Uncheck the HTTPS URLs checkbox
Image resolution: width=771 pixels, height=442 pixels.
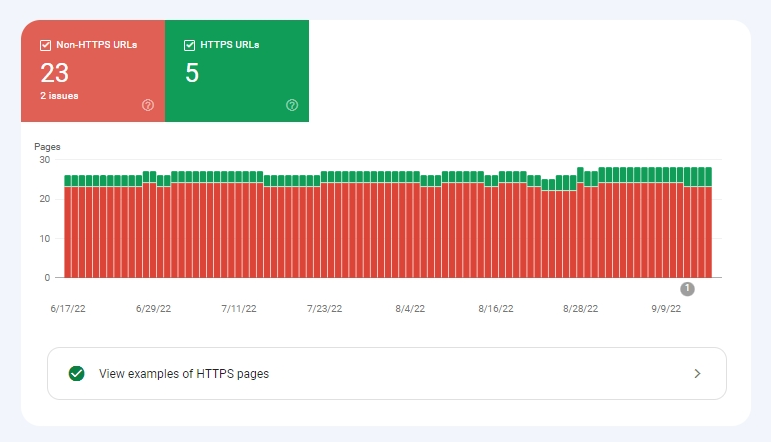pyautogui.click(x=189, y=45)
